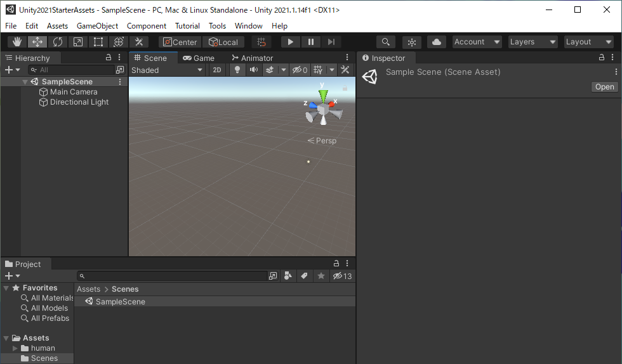
Task: Select Main Camera in Hierarchy
Action: tap(74, 92)
